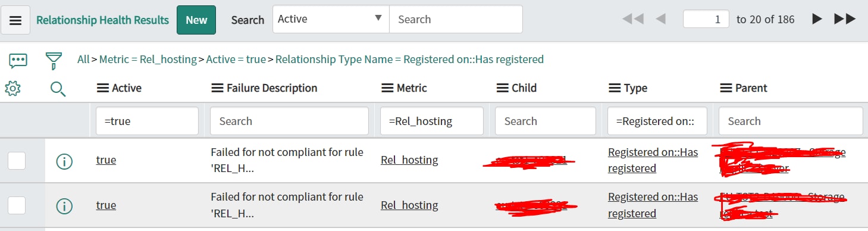Open the personalize list gear icon

[12, 89]
